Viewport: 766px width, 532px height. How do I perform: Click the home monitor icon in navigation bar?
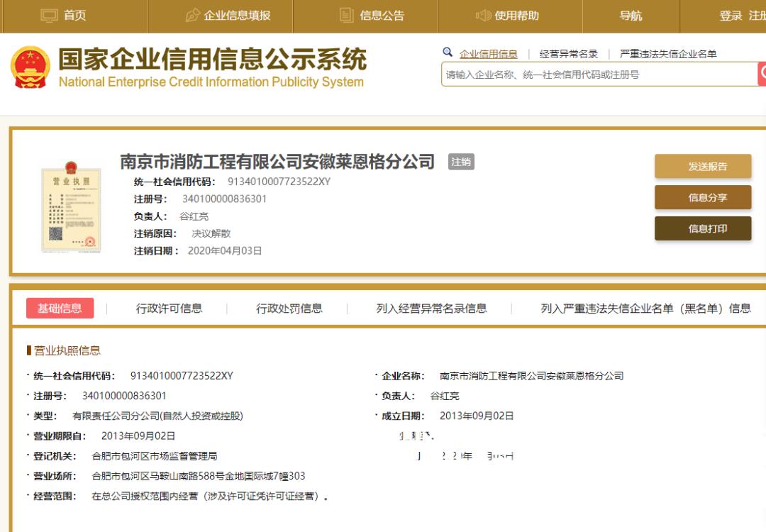click(49, 16)
